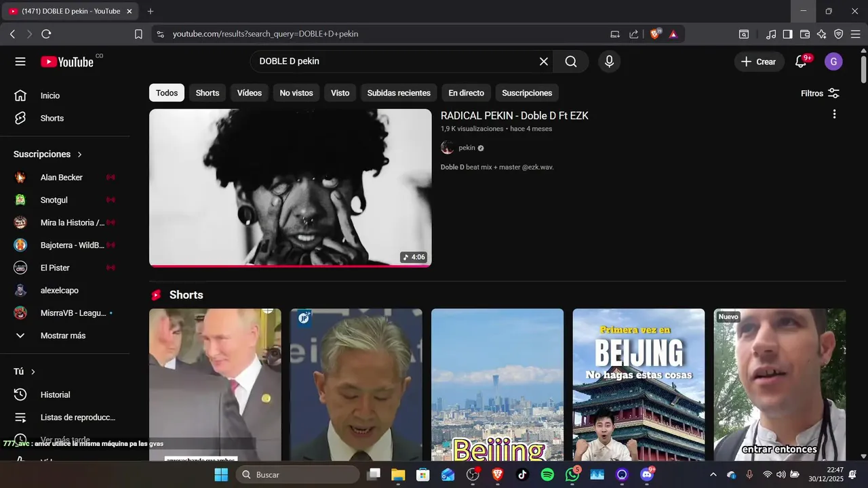This screenshot has height=488, width=868.
Task: Open the 'entrar entonces' Nuevo short
Action: click(x=780, y=385)
